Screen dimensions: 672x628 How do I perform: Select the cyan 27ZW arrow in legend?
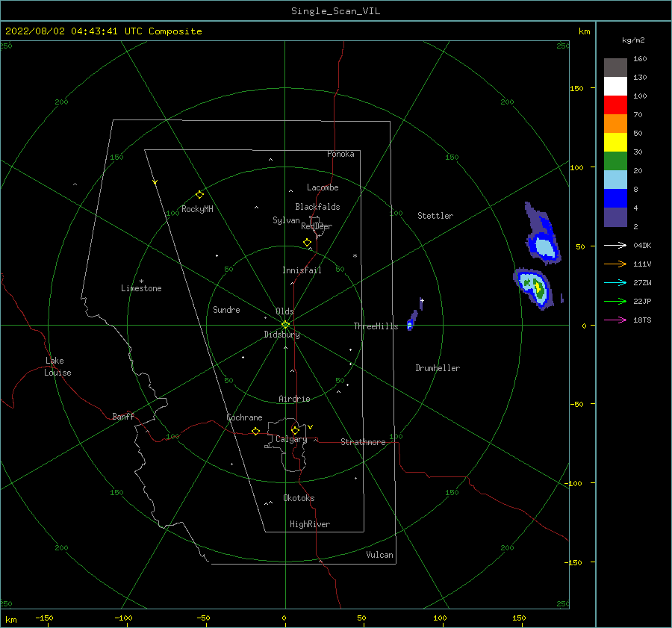click(615, 282)
